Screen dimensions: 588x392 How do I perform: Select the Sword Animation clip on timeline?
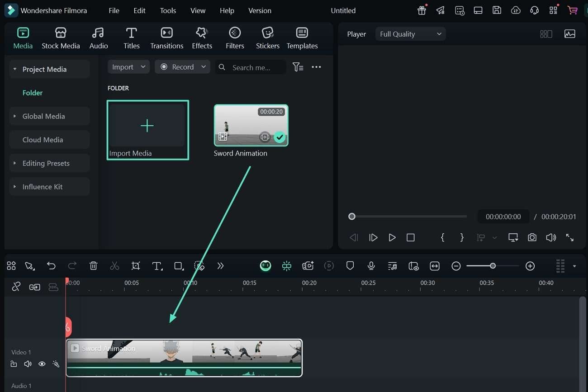pos(184,358)
